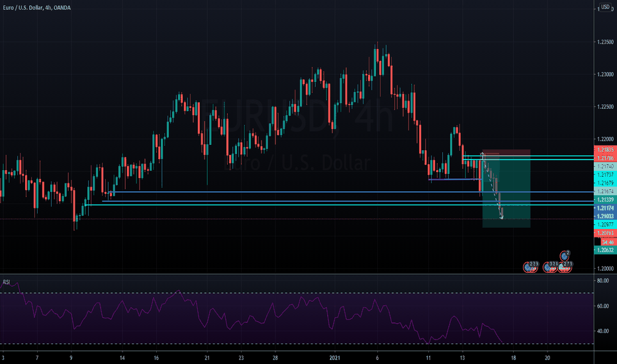Click the 40.00 RSI scale value
The width and height of the screenshot is (617, 364).
click(x=603, y=331)
